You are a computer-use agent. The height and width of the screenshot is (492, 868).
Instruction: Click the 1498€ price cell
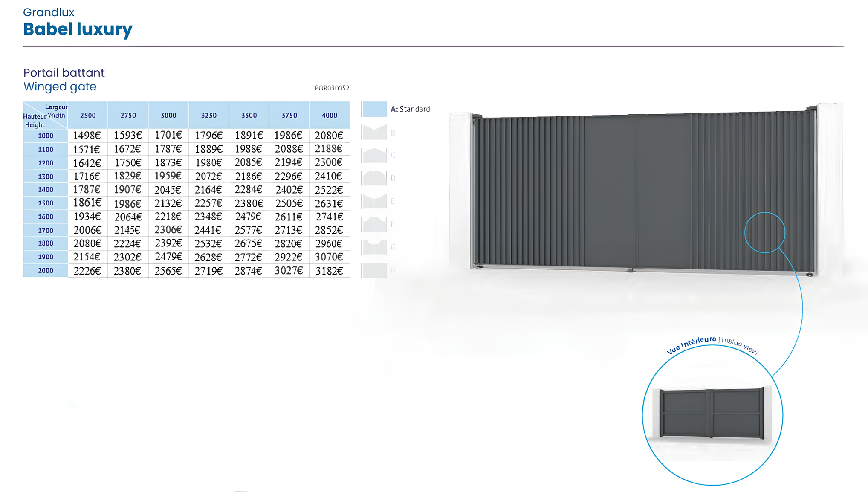(87, 136)
